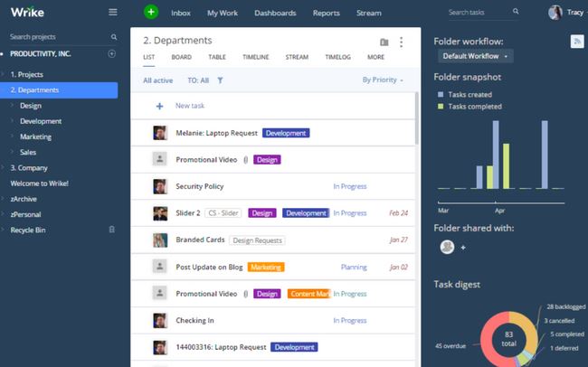The width and height of the screenshot is (588, 367).
Task: Click the CS - Slider folder tag
Action: [223, 213]
